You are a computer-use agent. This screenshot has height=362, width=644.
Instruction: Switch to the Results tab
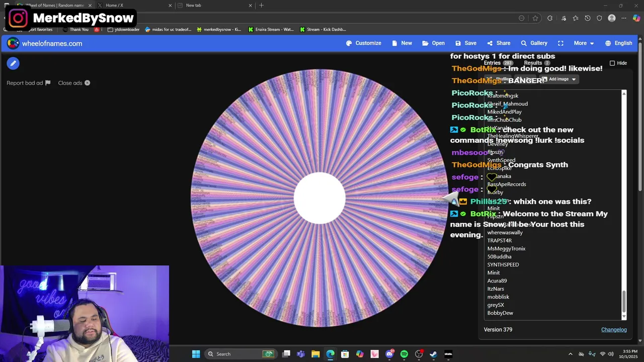pyautogui.click(x=537, y=63)
